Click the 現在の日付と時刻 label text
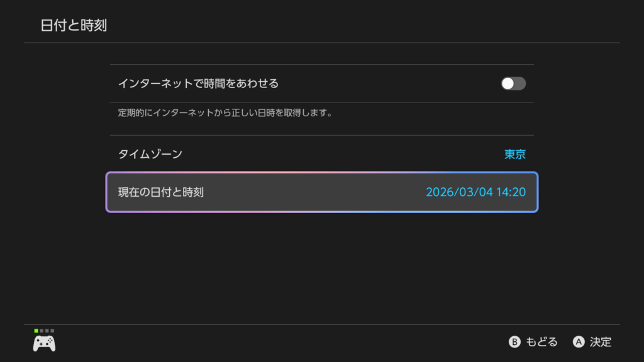The height and width of the screenshot is (362, 644). pos(161,192)
